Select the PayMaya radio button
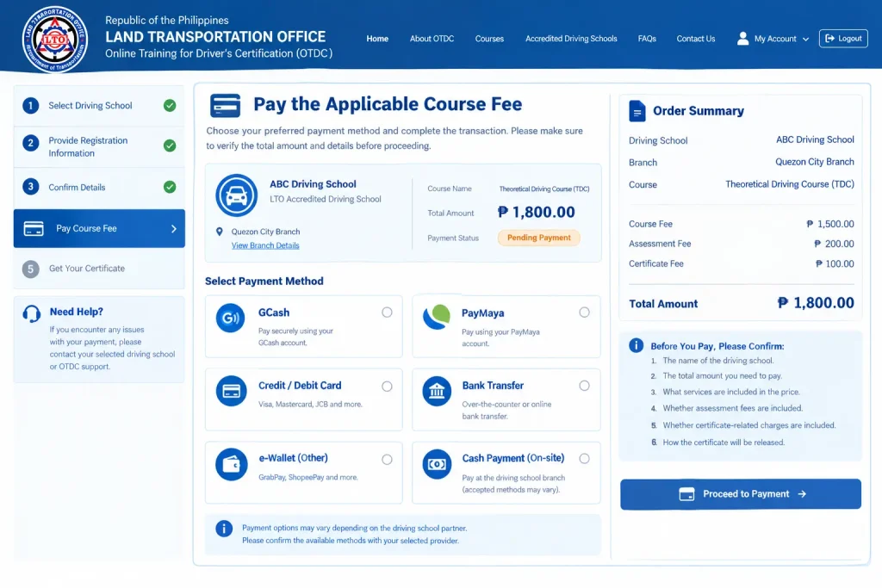This screenshot has height=588, width=882. [x=585, y=312]
